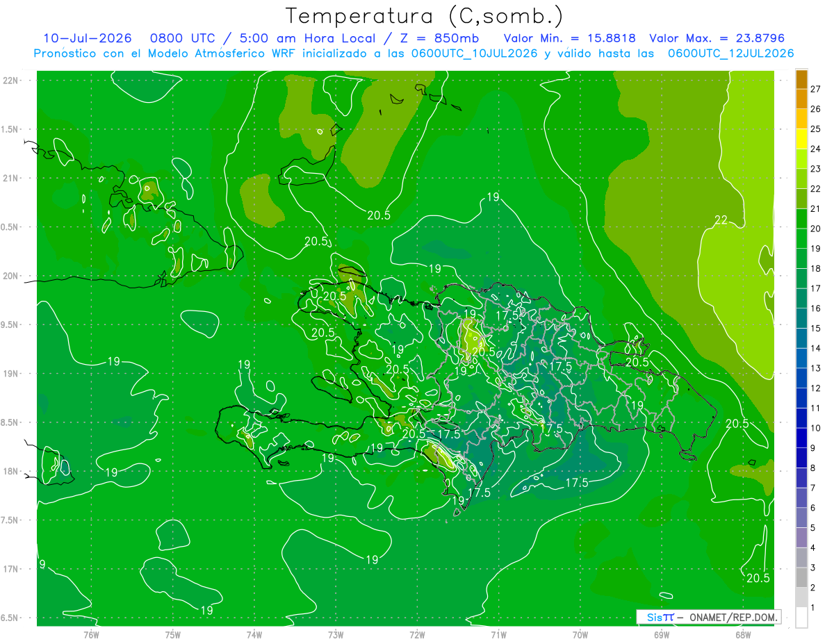834x644 pixels.
Task: Select value '7' on the color scale
Action: 814,488
